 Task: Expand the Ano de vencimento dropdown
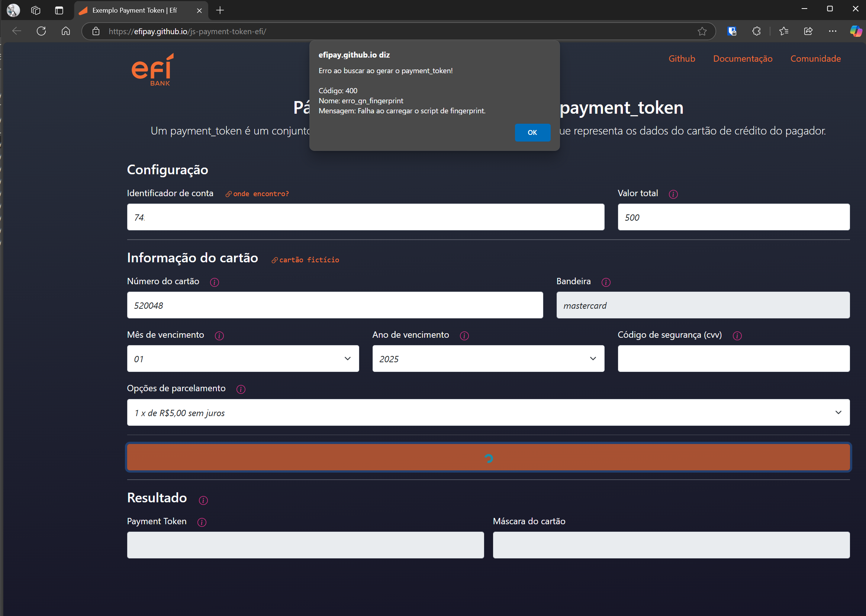click(488, 359)
